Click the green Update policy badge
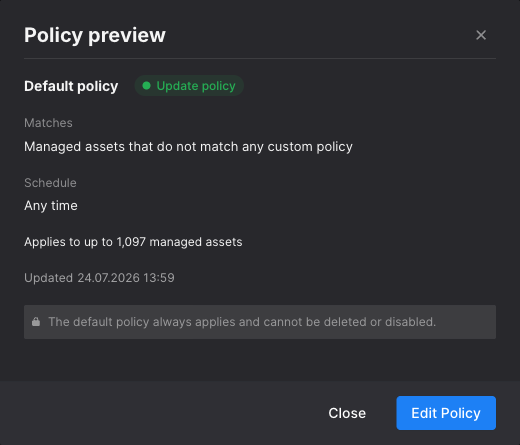520x445 pixels. 189,86
